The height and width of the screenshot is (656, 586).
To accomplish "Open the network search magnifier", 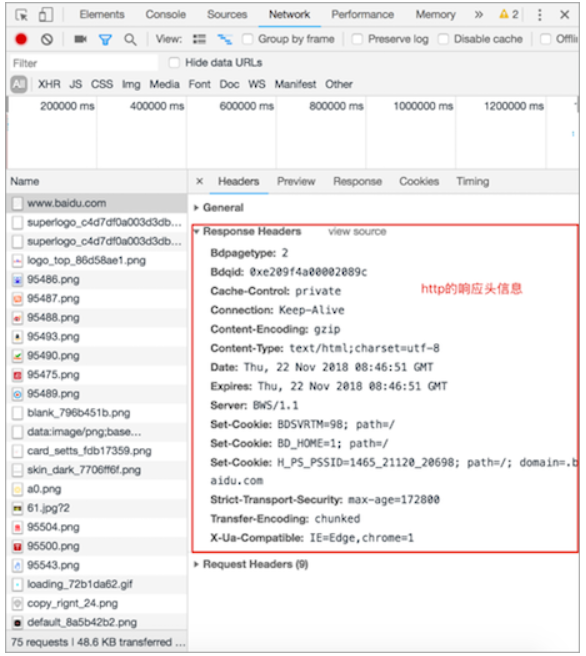I will click(130, 40).
